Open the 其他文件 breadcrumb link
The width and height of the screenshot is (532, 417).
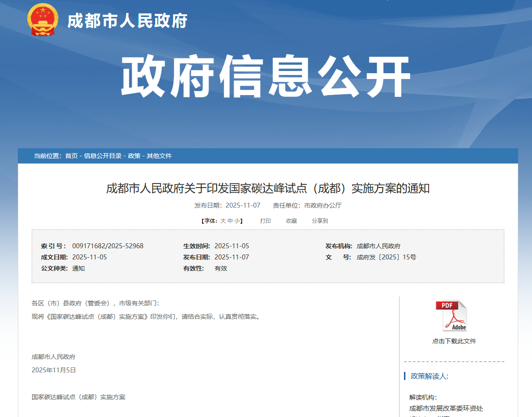tap(158, 156)
